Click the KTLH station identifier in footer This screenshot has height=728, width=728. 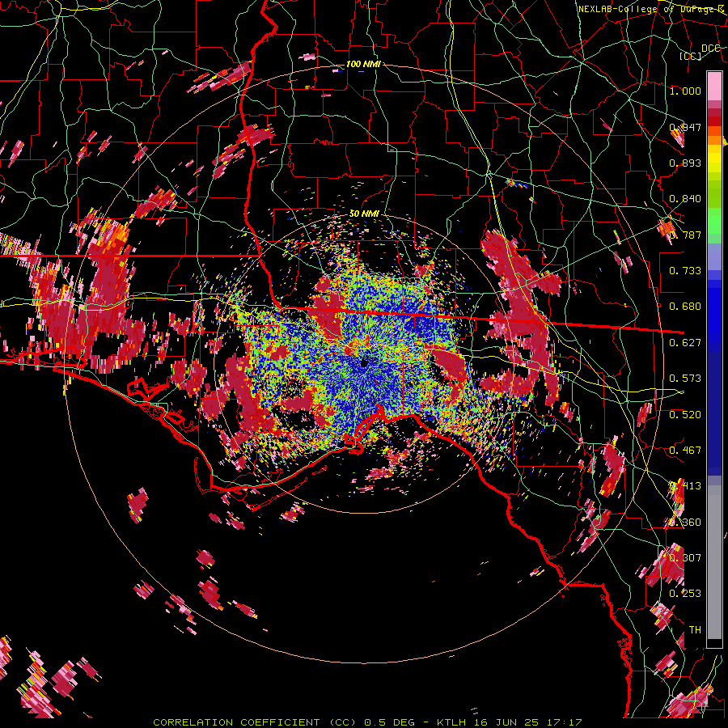click(453, 722)
